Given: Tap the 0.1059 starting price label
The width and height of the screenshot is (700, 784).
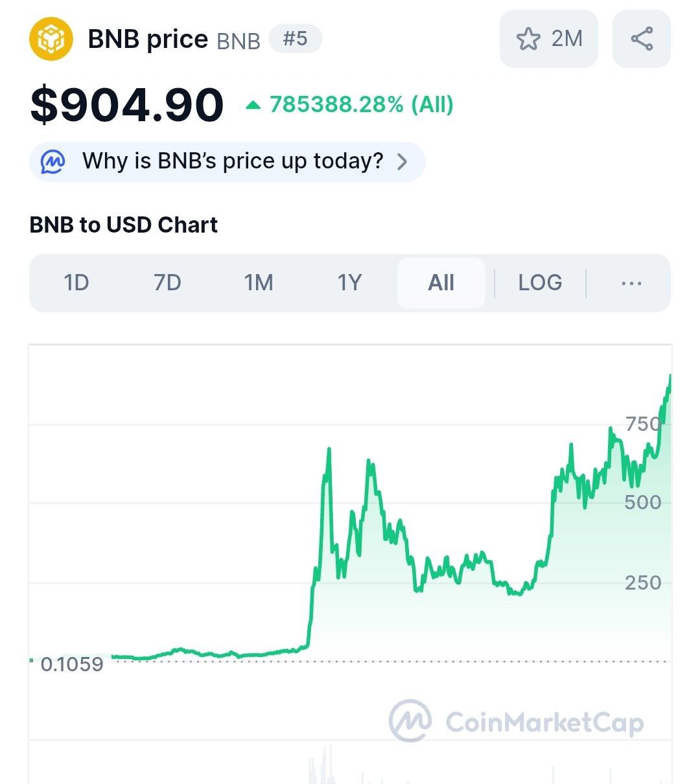Looking at the screenshot, I should 72,664.
